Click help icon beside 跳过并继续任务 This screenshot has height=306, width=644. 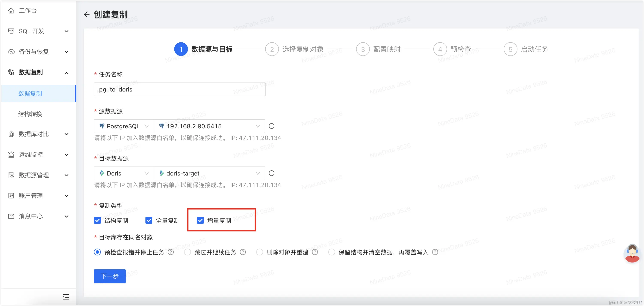click(243, 252)
